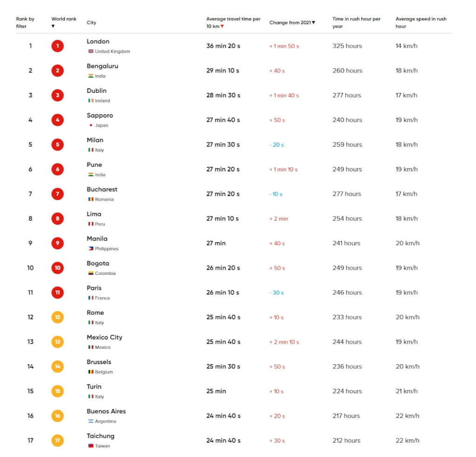Select the Dublin city name
Screen dimensions: 476x457
96,91
